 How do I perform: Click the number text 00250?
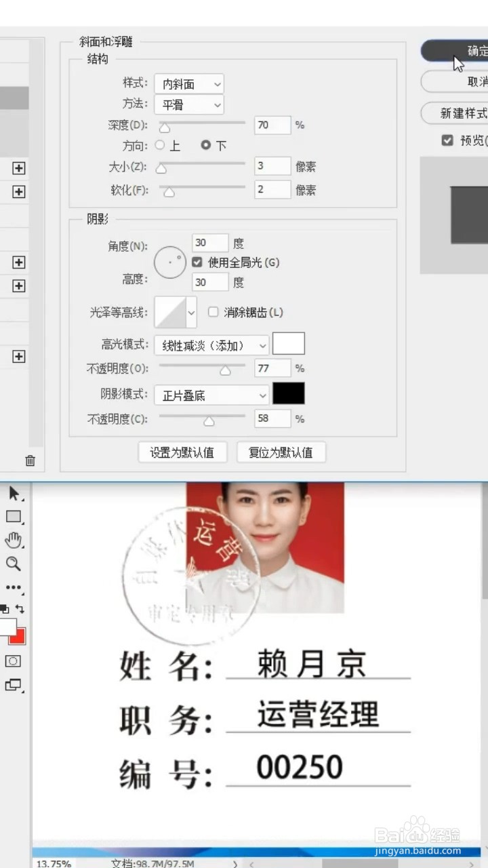pos(300,768)
